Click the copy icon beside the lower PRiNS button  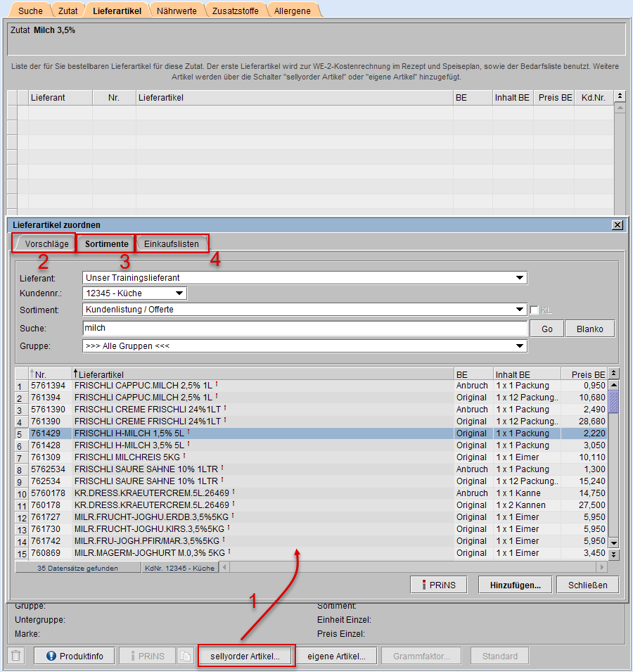(x=184, y=656)
